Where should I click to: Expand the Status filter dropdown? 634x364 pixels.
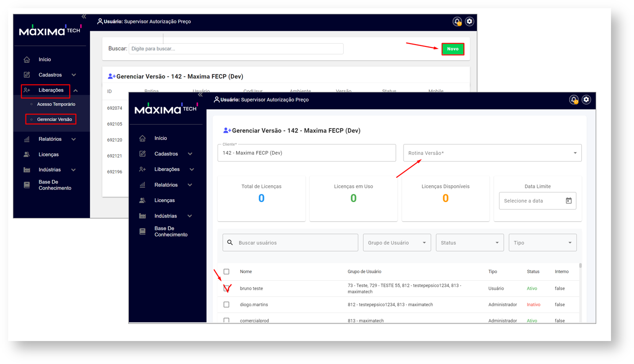(469, 243)
